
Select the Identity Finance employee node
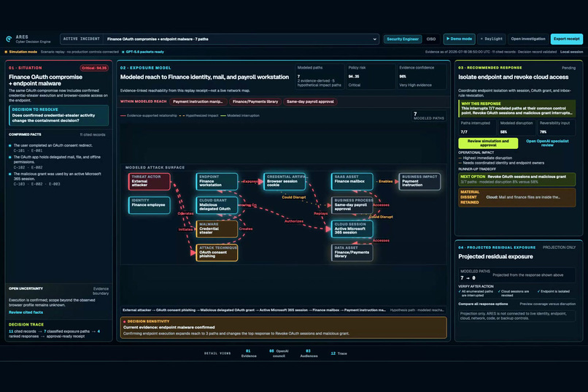pos(150,205)
